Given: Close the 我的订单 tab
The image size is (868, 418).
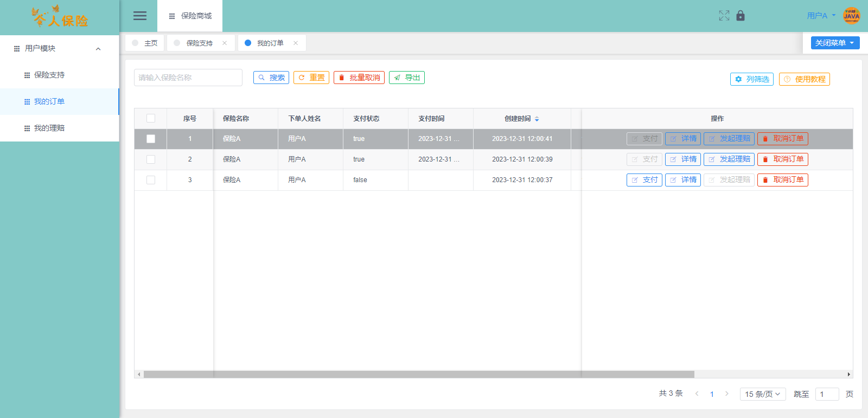Looking at the screenshot, I should (x=296, y=43).
